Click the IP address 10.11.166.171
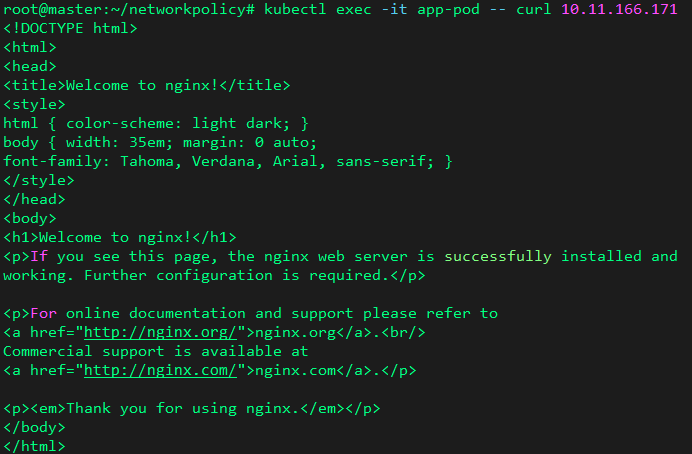Viewport: 692px width, 454px height. point(619,9)
